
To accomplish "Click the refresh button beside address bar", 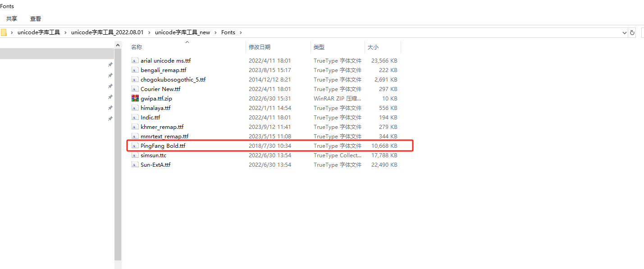I will [632, 32].
